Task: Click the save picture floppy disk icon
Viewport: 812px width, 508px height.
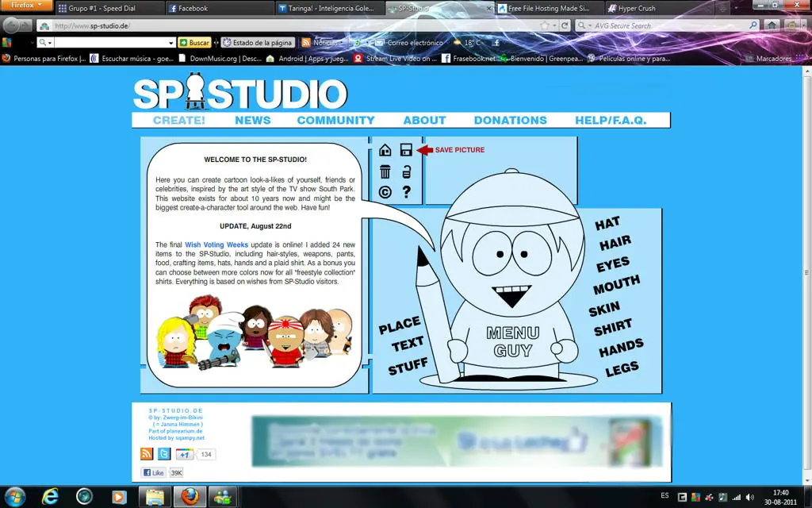Action: 406,150
